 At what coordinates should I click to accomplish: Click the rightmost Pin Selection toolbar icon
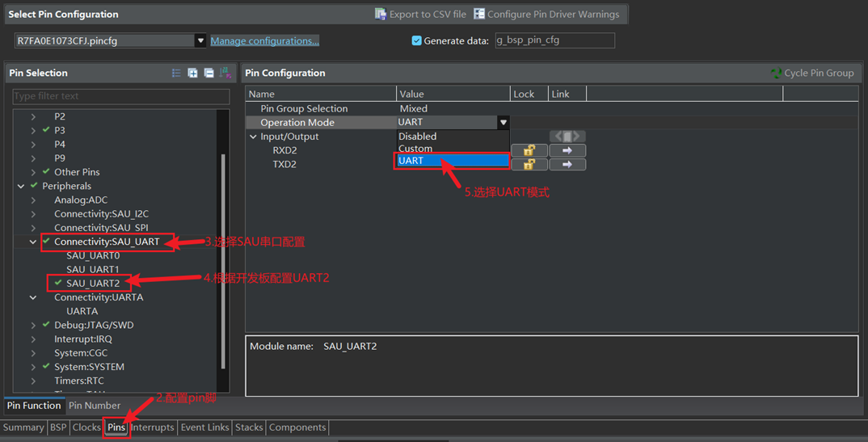225,73
